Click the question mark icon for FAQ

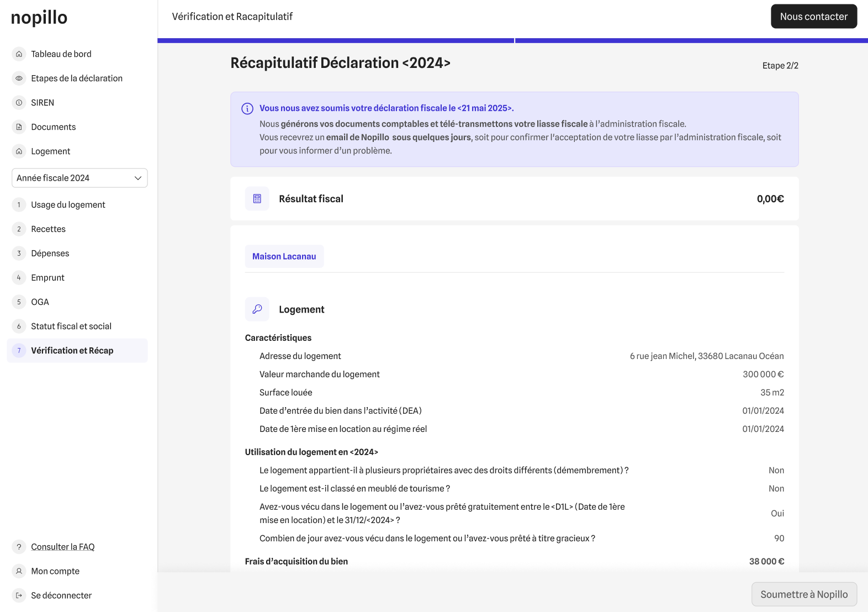(x=19, y=547)
